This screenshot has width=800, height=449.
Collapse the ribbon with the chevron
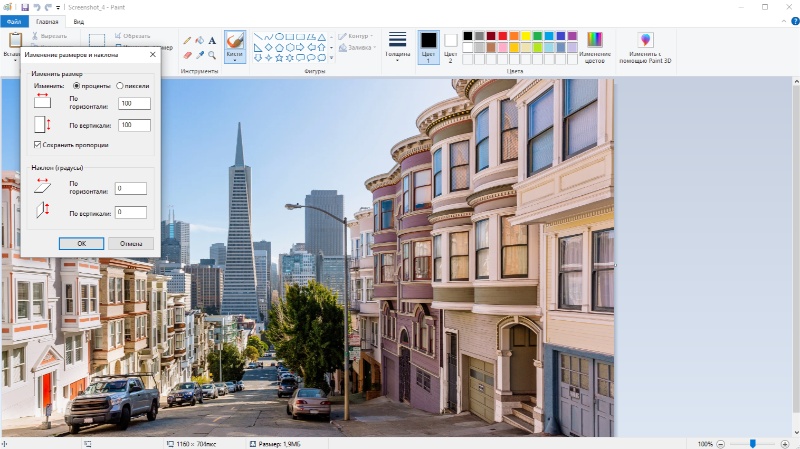(784, 21)
